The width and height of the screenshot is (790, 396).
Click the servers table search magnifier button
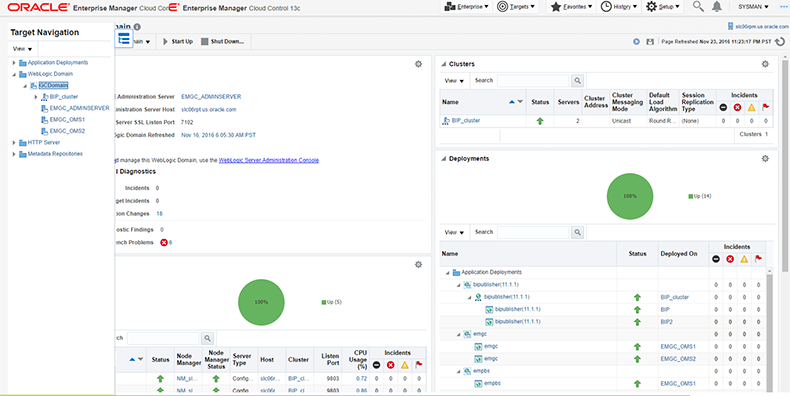click(208, 338)
